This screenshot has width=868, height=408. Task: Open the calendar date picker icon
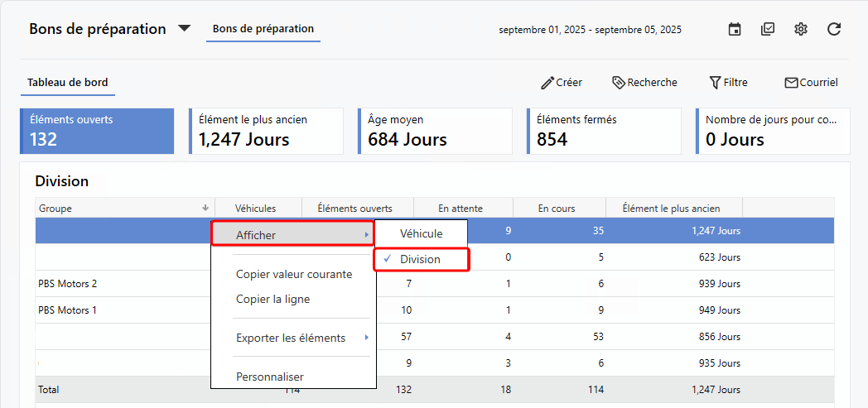click(734, 30)
